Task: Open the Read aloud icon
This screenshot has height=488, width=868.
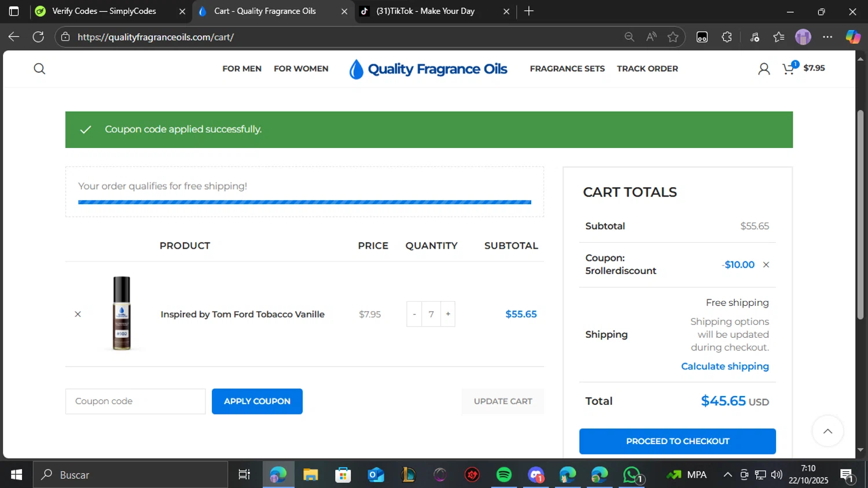Action: click(652, 37)
